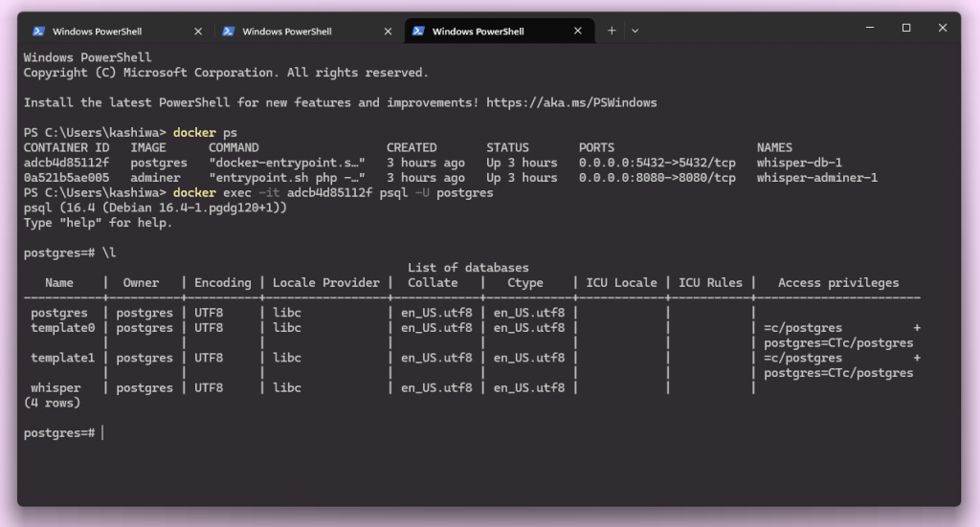Click the "List of databases" heading
Image resolution: width=980 pixels, height=527 pixels.
tap(468, 268)
